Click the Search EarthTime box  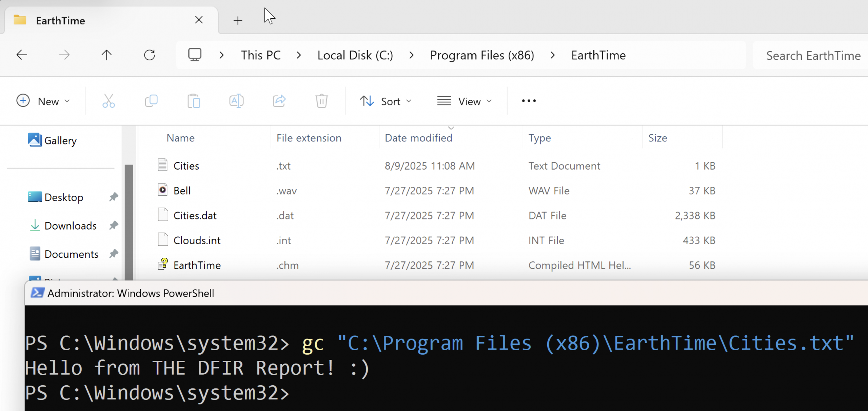[810, 55]
